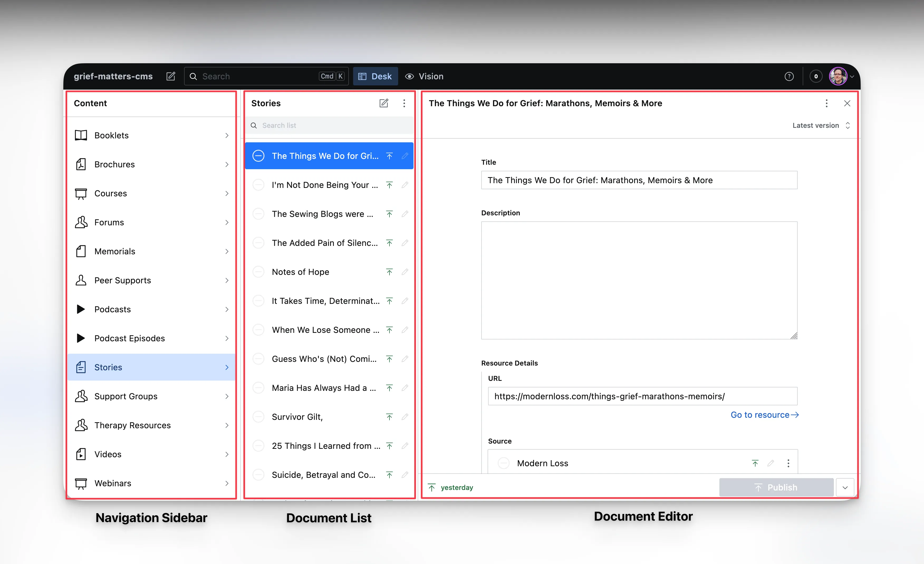Open the document editor three-dot menu
The width and height of the screenshot is (924, 564).
point(826,103)
